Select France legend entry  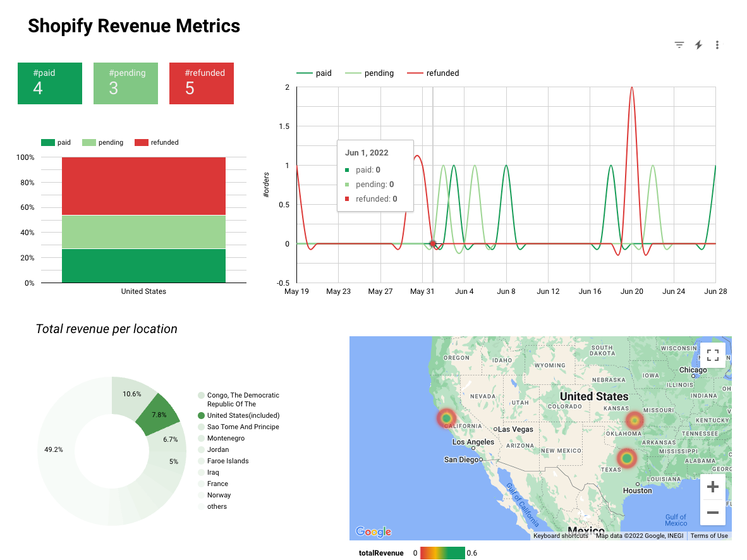click(x=213, y=484)
